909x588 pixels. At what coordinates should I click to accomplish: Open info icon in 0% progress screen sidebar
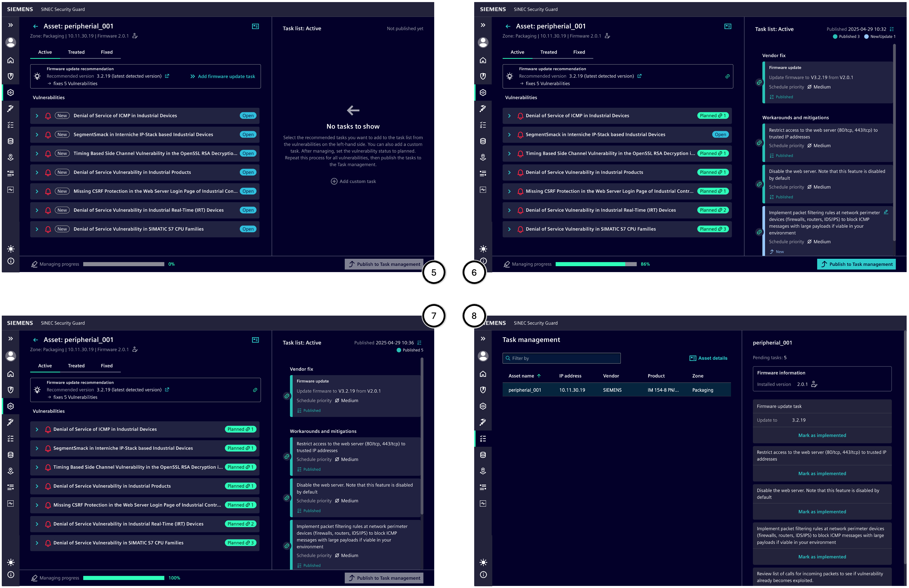point(11,261)
